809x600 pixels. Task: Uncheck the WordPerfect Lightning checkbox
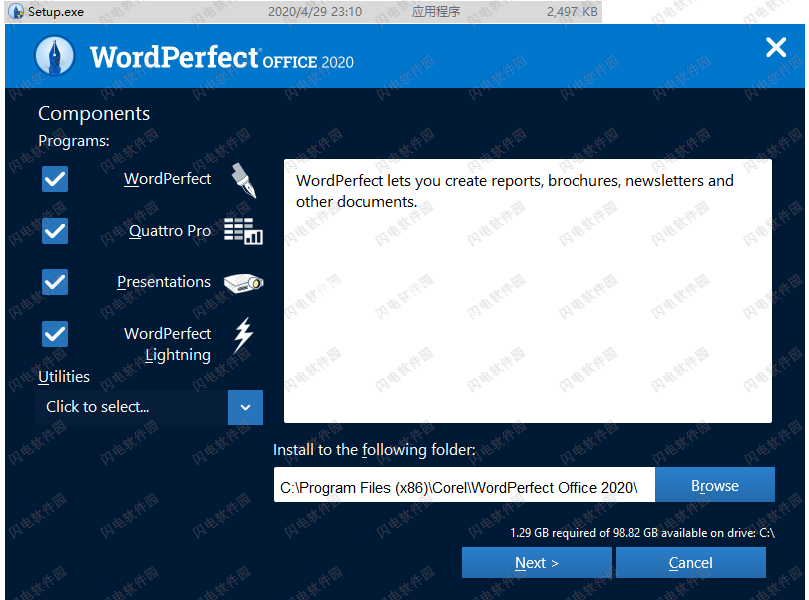(55, 334)
